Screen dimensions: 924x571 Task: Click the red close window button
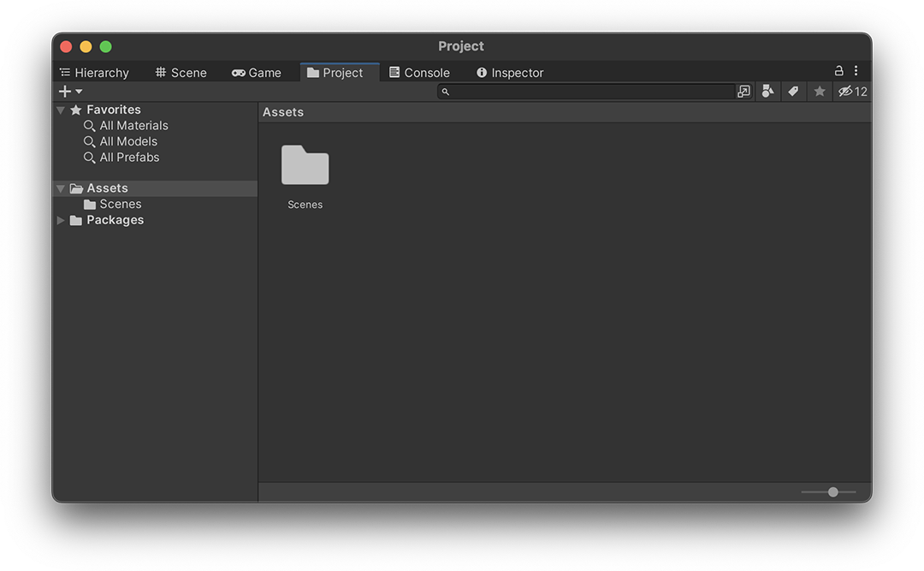point(66,46)
